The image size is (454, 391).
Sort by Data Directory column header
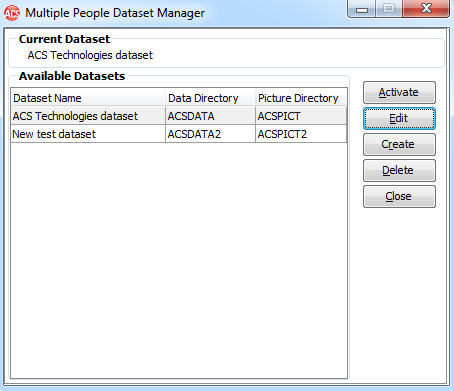pyautogui.click(x=210, y=98)
